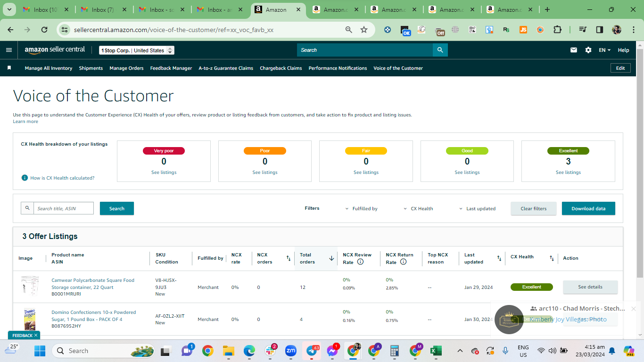Viewport: 644px width, 362px height.
Task: Dismiss the Chad Morris notification popup
Action: pyautogui.click(x=634, y=309)
